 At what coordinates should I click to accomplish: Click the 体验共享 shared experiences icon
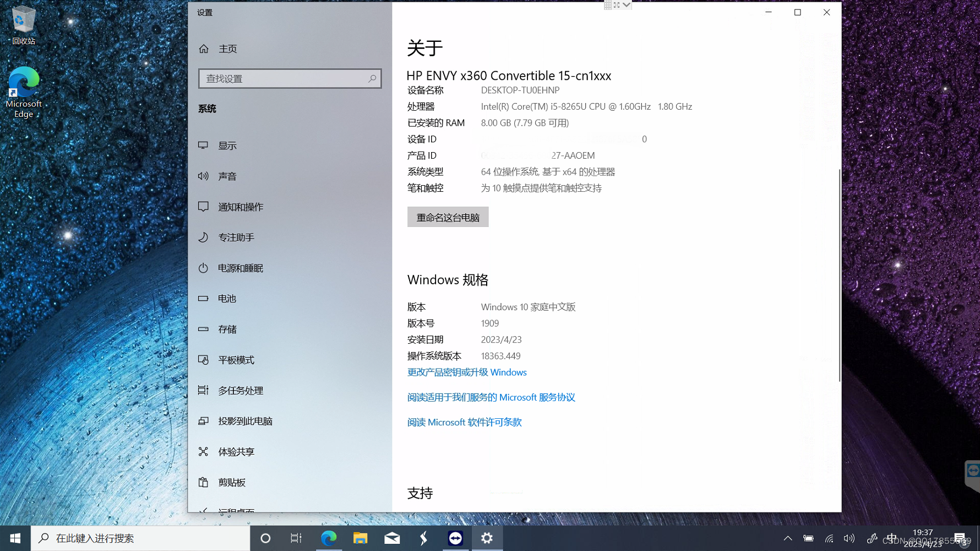coord(203,451)
